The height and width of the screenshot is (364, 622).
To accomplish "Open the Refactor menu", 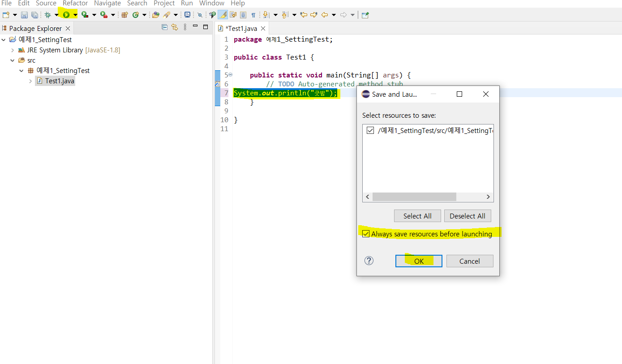I will tap(75, 3).
